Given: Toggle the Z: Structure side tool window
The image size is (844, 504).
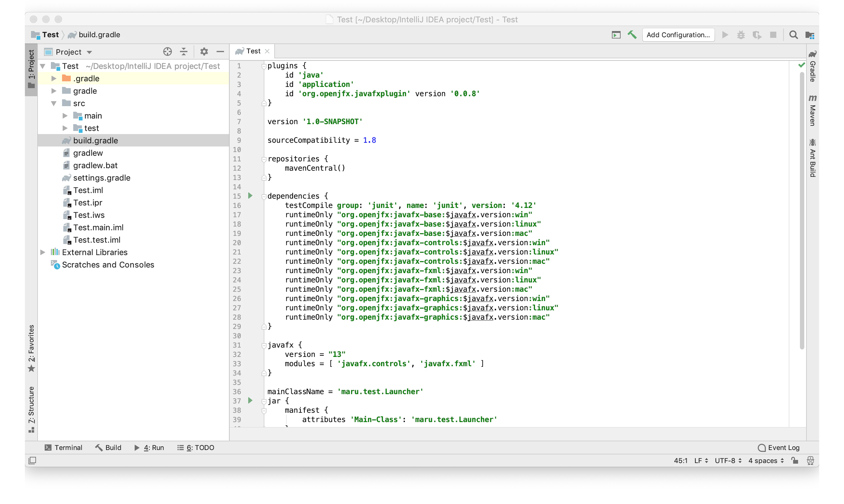Looking at the screenshot, I should point(31,410).
